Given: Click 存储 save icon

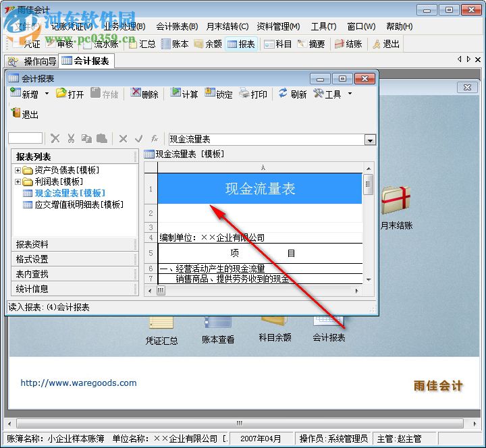Looking at the screenshot, I should (x=105, y=94).
